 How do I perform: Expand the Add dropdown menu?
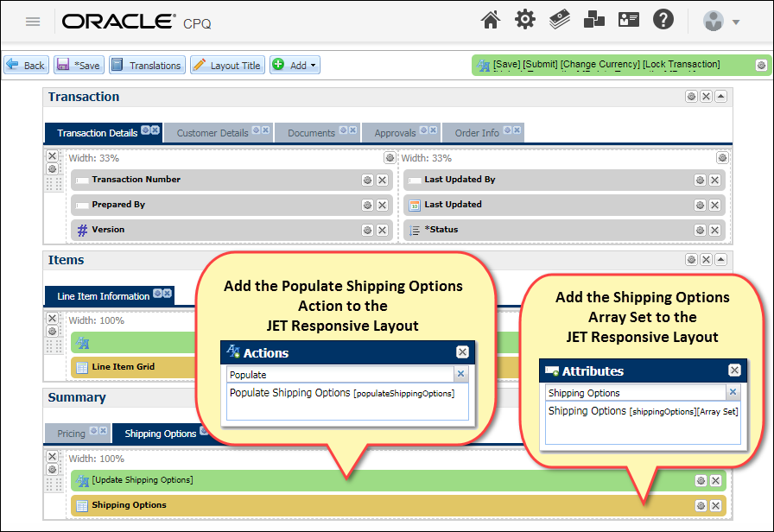point(295,65)
